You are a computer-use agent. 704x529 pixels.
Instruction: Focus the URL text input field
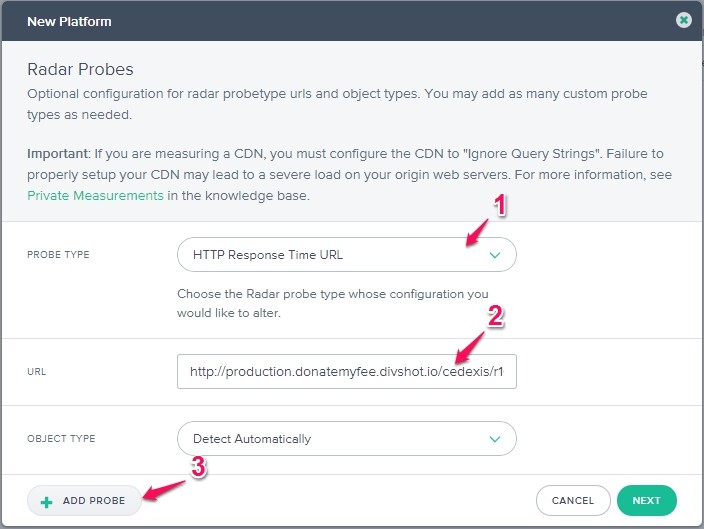346,371
